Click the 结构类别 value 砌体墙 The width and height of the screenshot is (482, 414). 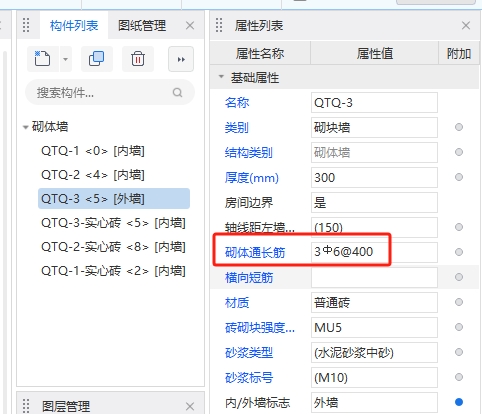pos(374,152)
